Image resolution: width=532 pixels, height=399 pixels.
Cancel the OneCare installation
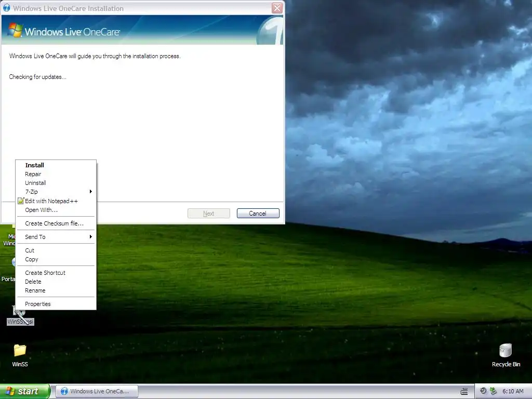pos(258,214)
